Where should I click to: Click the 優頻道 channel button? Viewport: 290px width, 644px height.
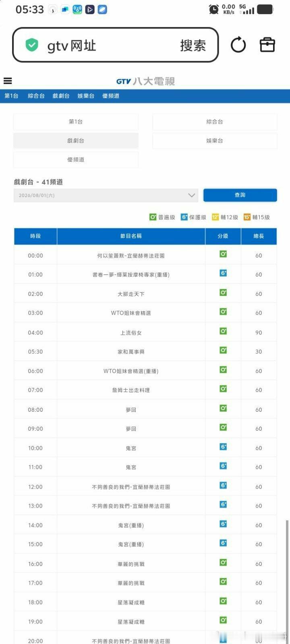pyautogui.click(x=76, y=159)
